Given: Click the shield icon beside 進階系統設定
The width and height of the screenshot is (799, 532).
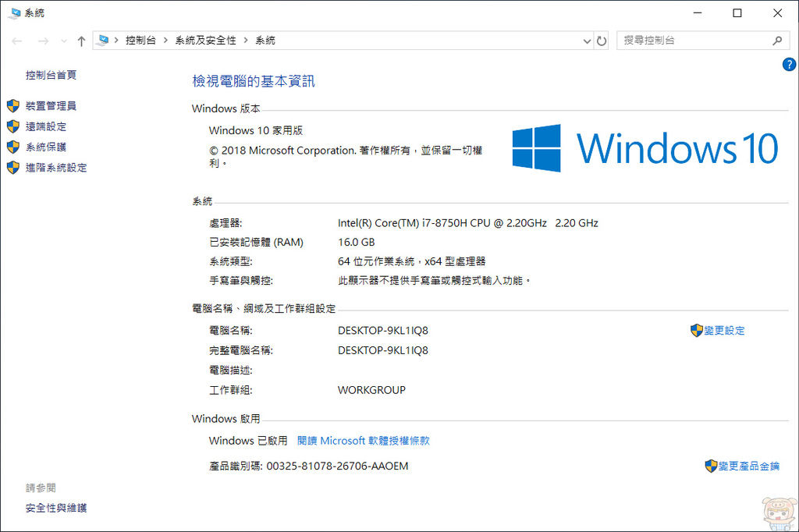Looking at the screenshot, I should click(13, 168).
